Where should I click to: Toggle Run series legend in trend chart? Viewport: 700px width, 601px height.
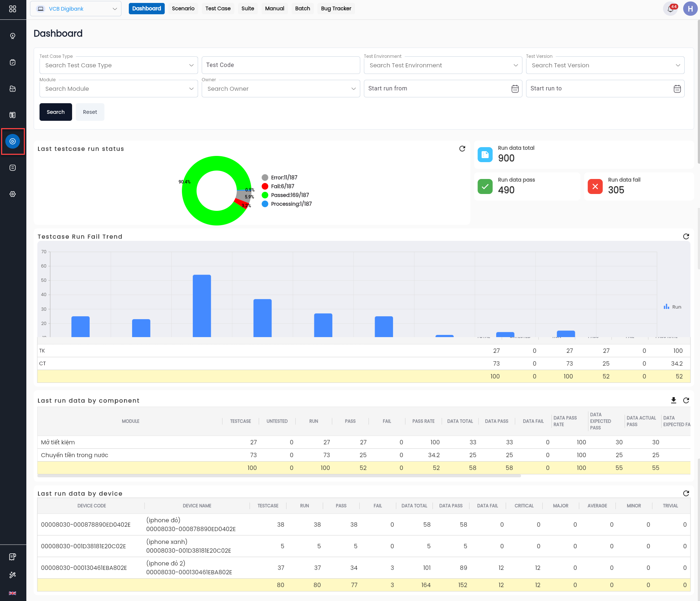click(x=673, y=307)
